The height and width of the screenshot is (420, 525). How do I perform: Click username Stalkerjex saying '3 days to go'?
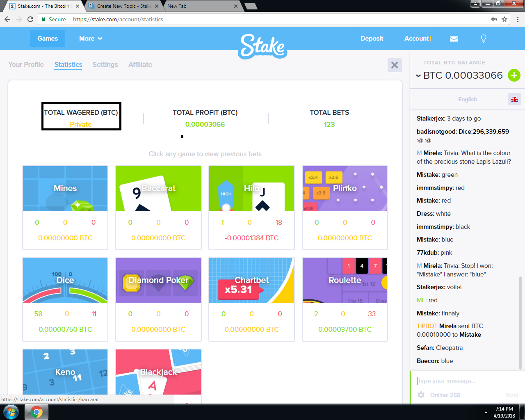tap(431, 119)
